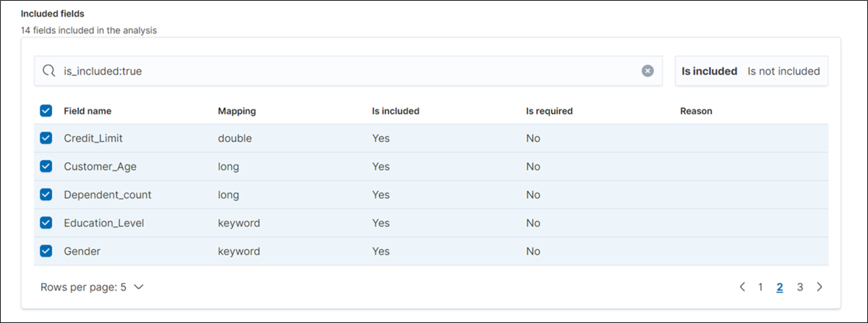Open the Rows per page dropdown
The width and height of the screenshot is (868, 323).
click(93, 287)
